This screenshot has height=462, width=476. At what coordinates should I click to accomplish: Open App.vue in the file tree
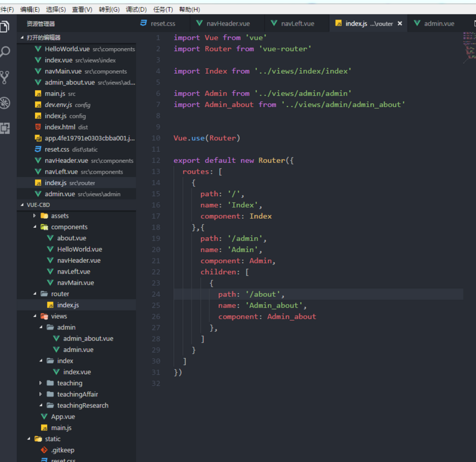pyautogui.click(x=62, y=417)
